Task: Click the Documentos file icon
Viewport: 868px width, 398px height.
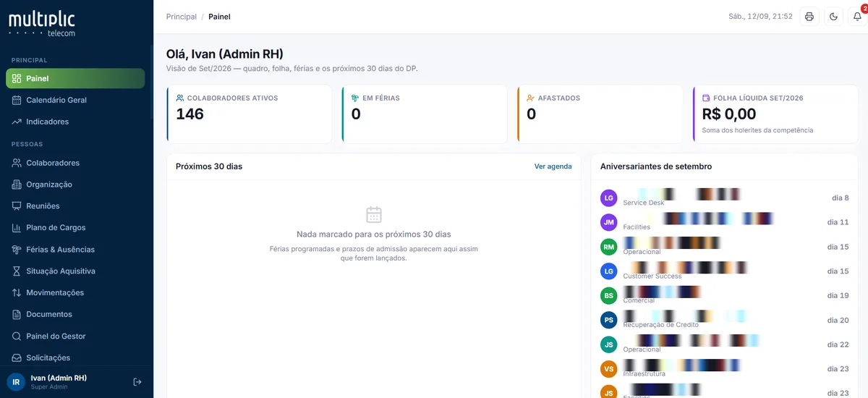Action: coord(17,315)
